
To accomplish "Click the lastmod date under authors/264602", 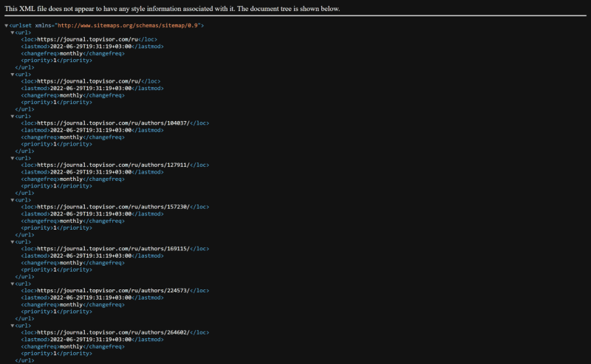I will (x=91, y=340).
